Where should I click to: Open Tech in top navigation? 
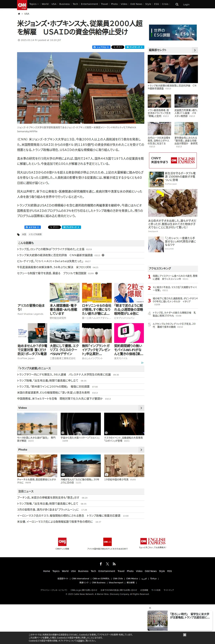(75, 4)
